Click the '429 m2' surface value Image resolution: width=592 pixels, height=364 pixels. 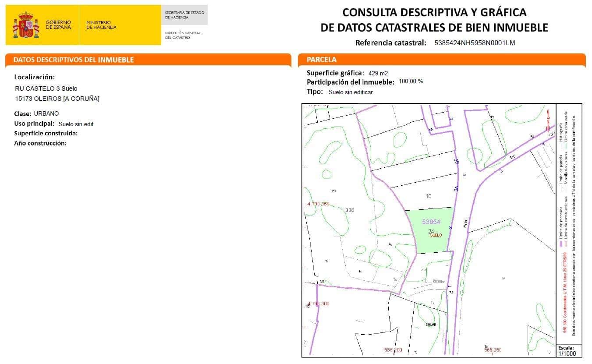[378, 73]
